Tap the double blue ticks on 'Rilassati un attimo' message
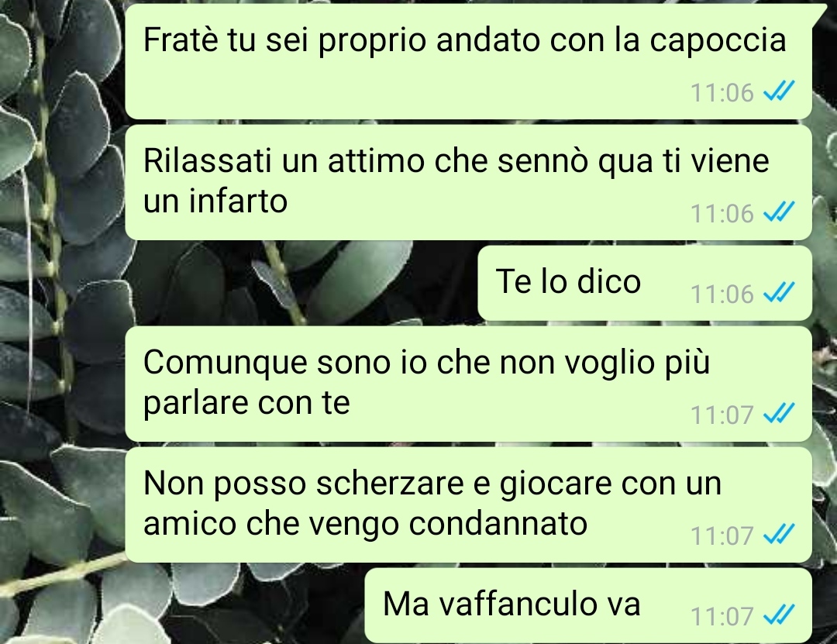The image size is (837, 644). (x=780, y=212)
